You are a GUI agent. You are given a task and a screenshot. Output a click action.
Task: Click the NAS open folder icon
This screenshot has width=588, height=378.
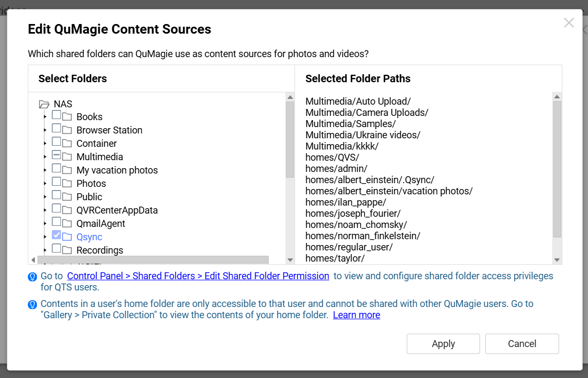coord(44,104)
